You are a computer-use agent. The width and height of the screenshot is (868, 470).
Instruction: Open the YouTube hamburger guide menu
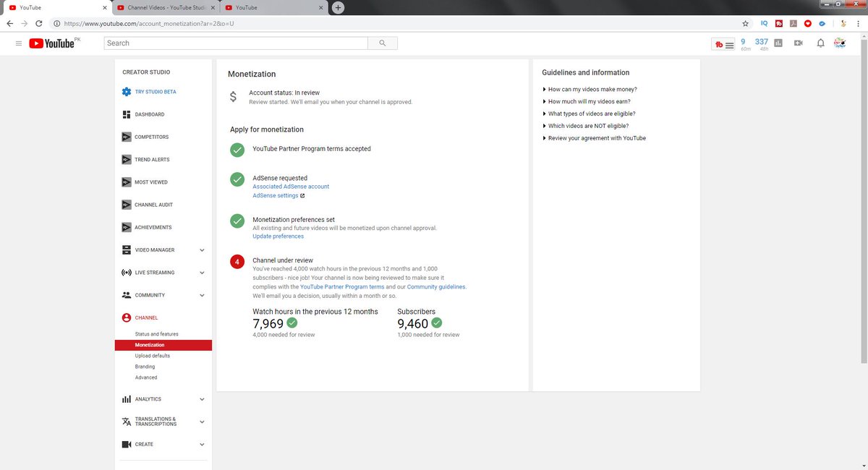point(18,43)
